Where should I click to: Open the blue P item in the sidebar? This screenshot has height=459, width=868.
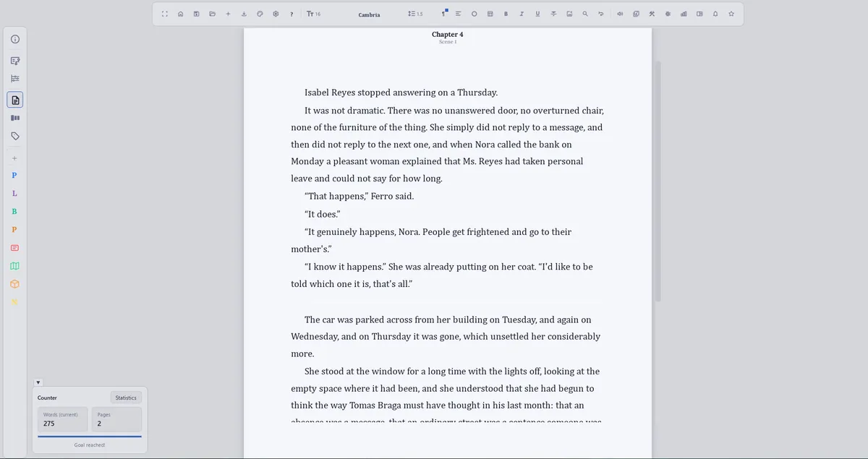pos(14,176)
